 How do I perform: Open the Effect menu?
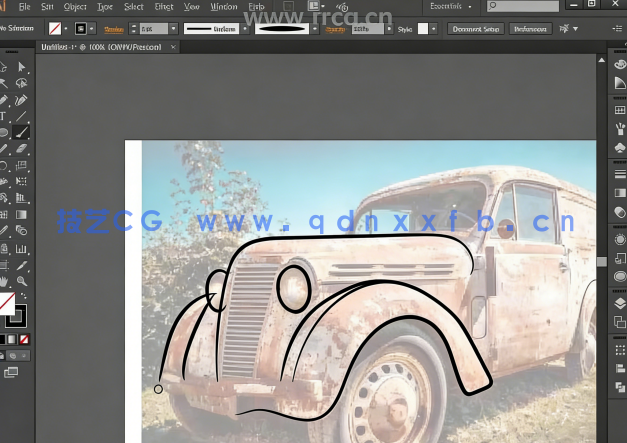click(x=164, y=6)
